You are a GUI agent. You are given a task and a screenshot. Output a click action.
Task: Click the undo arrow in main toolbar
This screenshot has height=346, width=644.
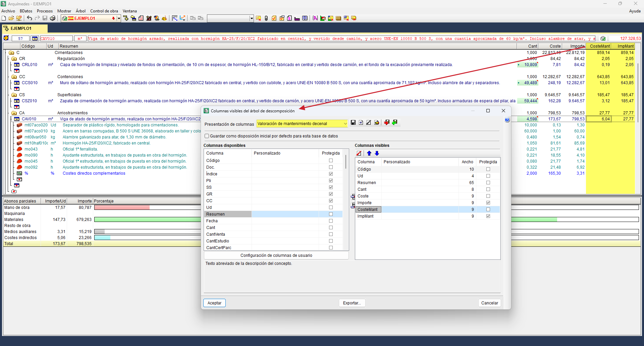coord(30,18)
